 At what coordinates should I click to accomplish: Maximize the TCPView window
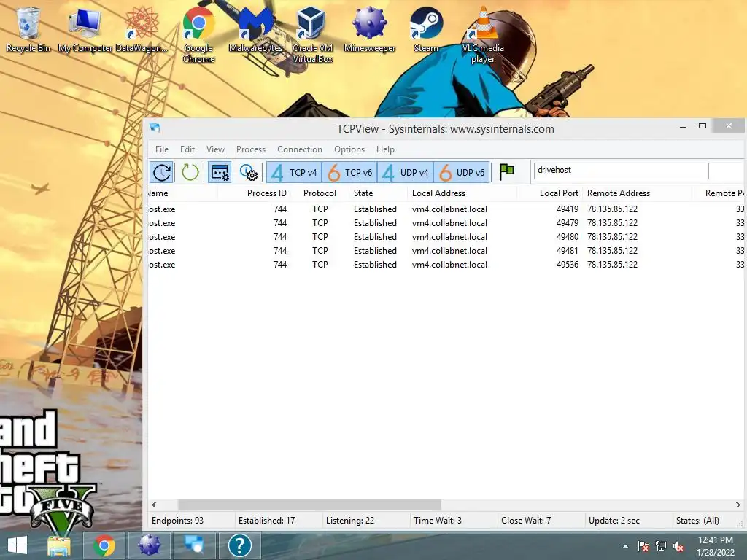[x=703, y=125]
